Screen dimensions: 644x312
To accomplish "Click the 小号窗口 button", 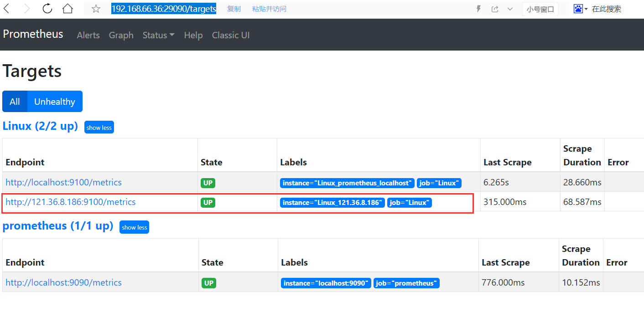I will (540, 9).
